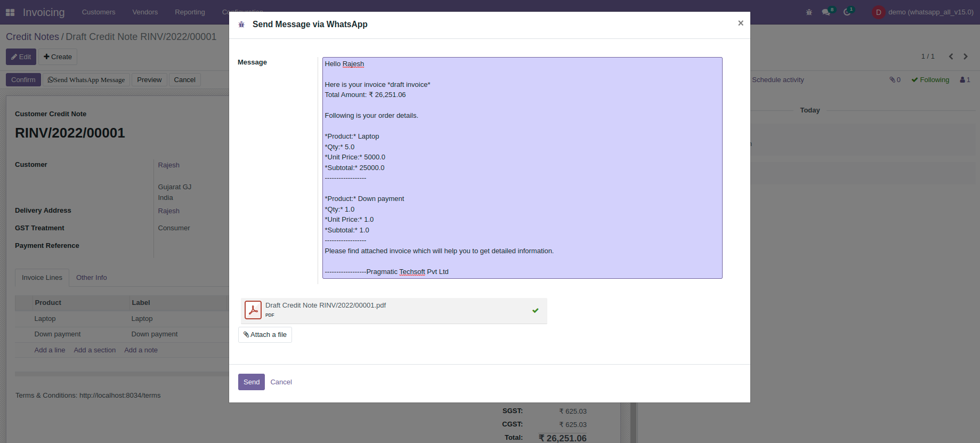
Task: Click the Preview button
Action: coord(149,80)
